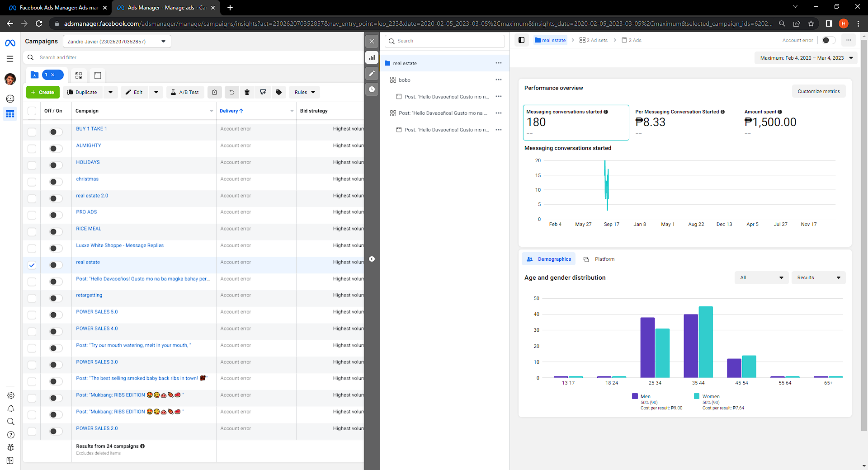Open the Zandro Javier account dropdown

117,42
